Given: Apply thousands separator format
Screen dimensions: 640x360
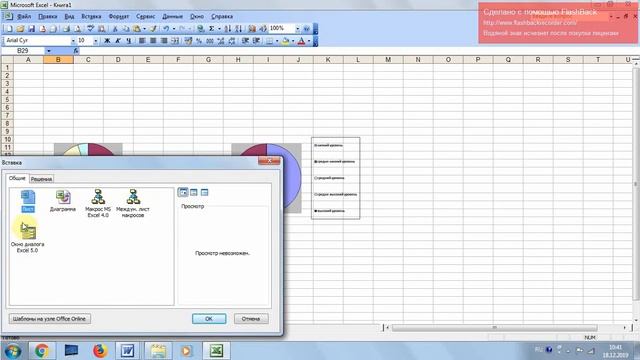Looking at the screenshot, I should pos(210,41).
